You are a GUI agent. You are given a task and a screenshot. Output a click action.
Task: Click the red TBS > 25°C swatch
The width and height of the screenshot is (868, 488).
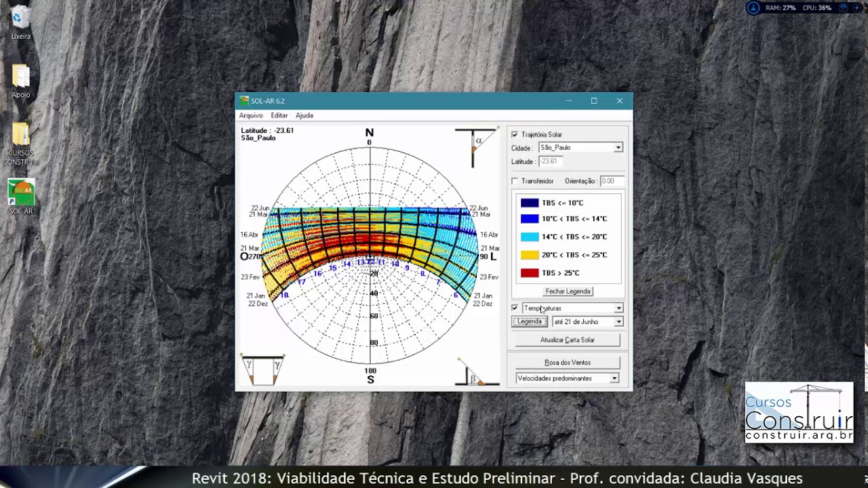click(530, 273)
